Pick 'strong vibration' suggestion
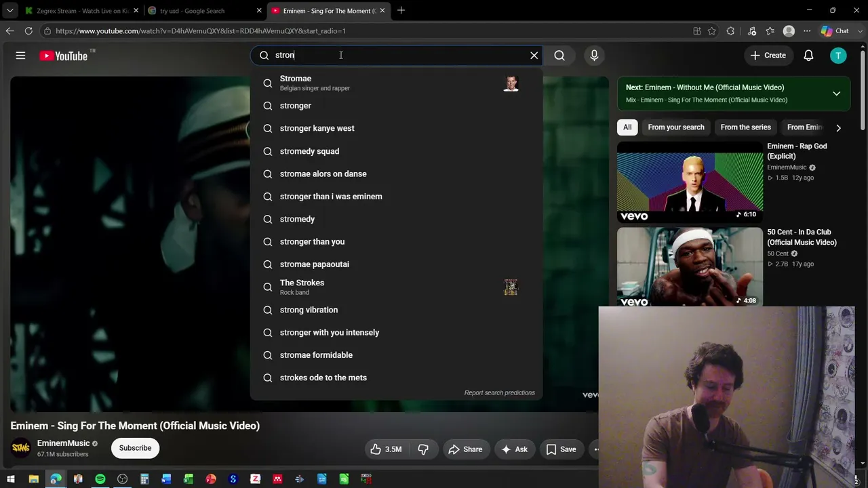Image resolution: width=868 pixels, height=488 pixels. click(397, 310)
